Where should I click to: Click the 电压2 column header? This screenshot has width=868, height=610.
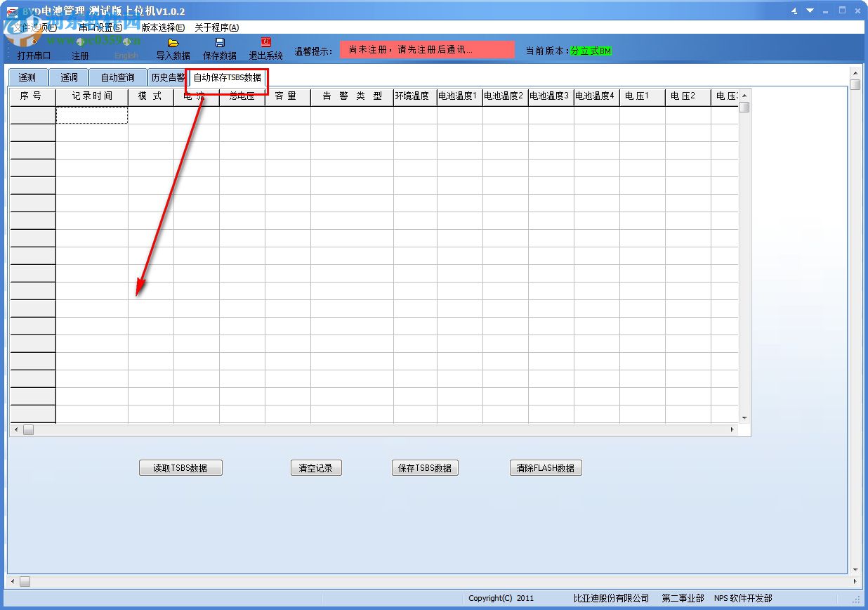click(x=688, y=96)
